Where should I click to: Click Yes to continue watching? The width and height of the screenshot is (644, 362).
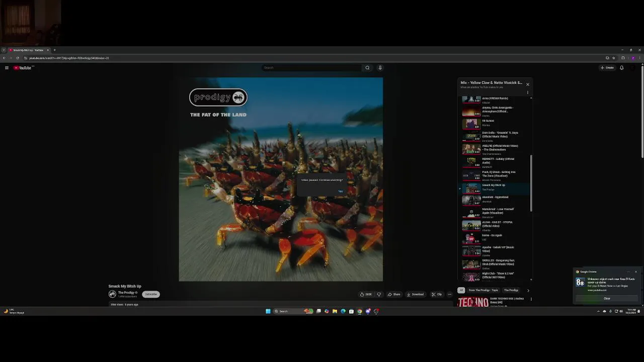(341, 191)
